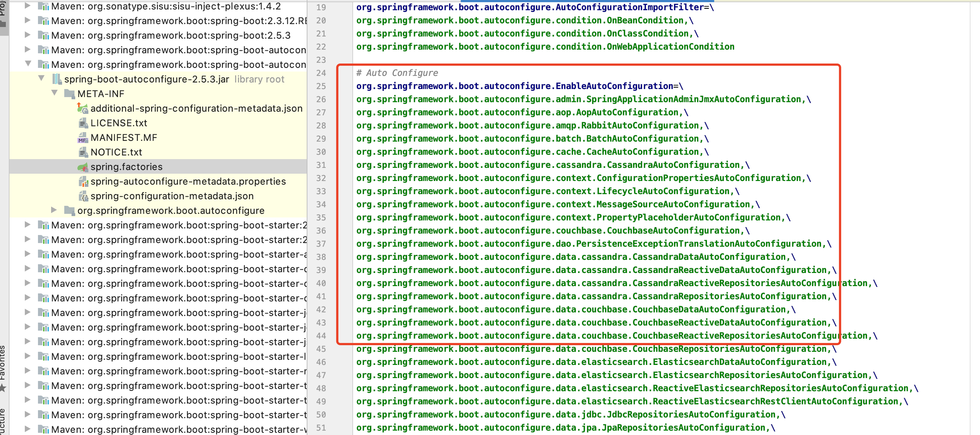Viewport: 980px width, 435px height.
Task: Click the MANIFEST.MF file icon
Action: coord(83,138)
